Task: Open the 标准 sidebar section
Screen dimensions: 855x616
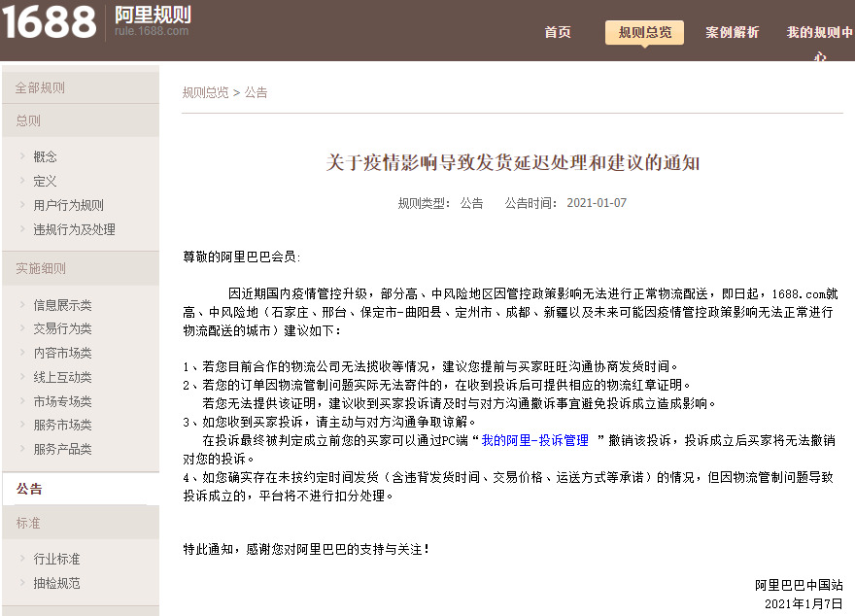Action: click(x=81, y=523)
